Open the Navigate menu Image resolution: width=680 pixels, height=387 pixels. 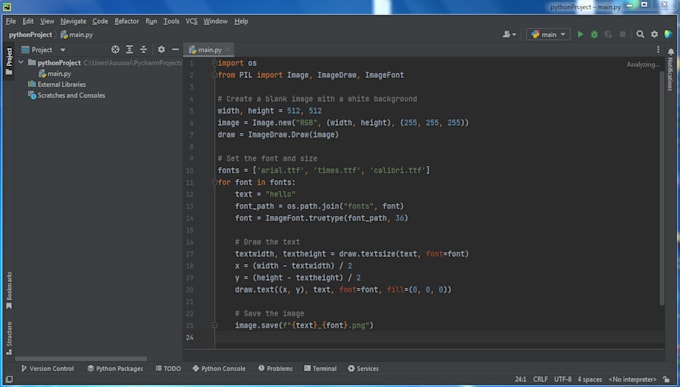pyautogui.click(x=73, y=21)
